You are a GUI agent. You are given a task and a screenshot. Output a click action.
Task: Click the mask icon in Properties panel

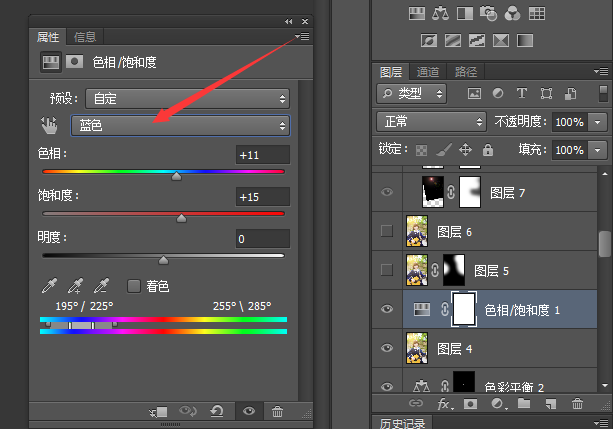74,62
